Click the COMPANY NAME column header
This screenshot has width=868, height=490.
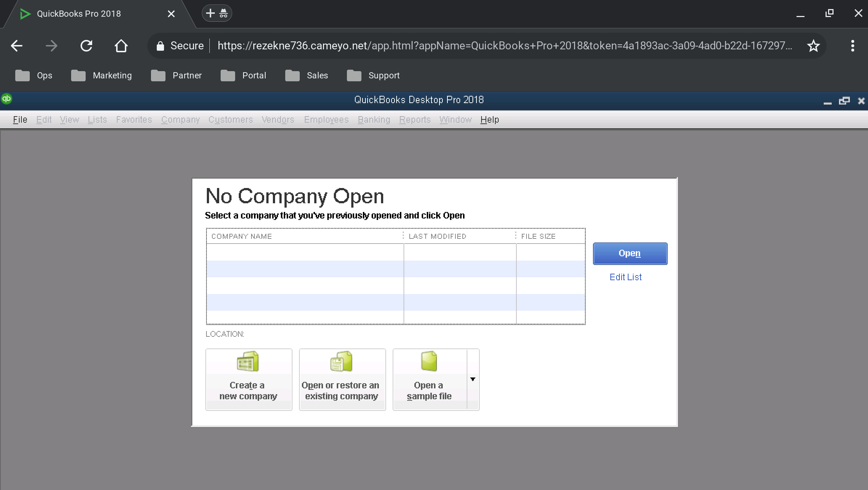(x=305, y=236)
